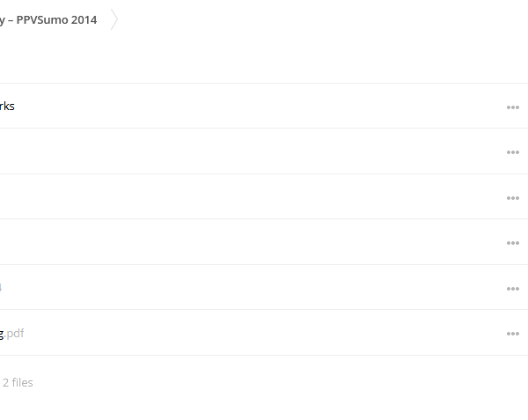Screen dimensions: 528x420
Task: Open the ellipsis menu on the second list row
Action: [512, 152]
